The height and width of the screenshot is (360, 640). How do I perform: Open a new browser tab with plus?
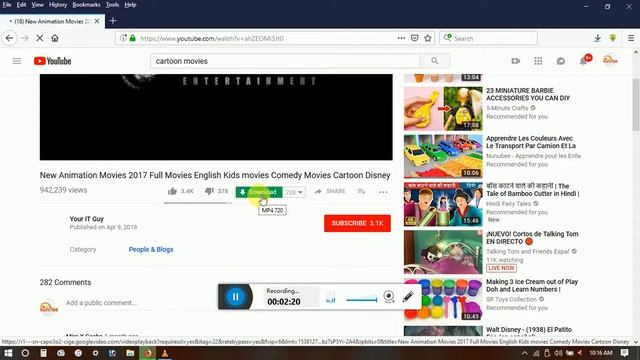click(x=113, y=21)
